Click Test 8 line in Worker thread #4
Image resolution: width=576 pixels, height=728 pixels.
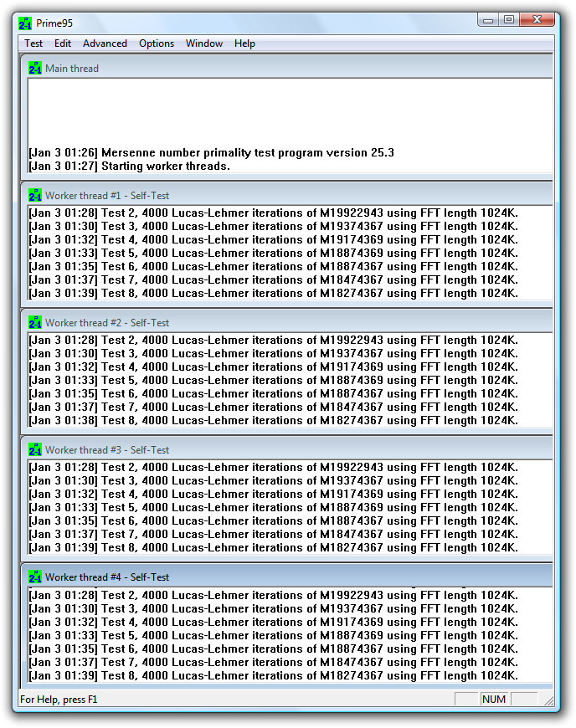pos(273,676)
